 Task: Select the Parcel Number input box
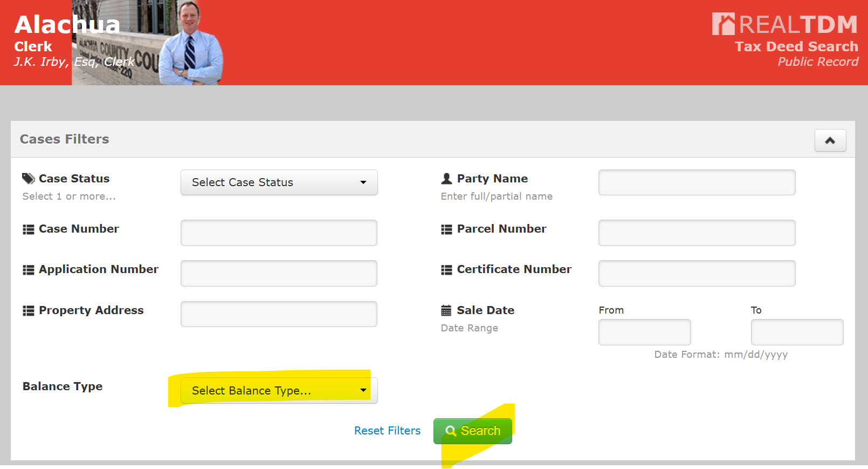(x=697, y=233)
